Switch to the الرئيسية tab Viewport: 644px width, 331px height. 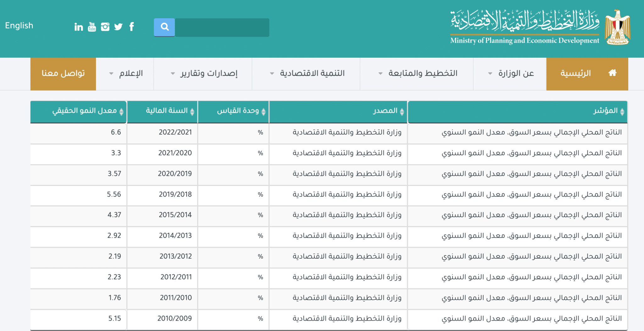(x=575, y=73)
